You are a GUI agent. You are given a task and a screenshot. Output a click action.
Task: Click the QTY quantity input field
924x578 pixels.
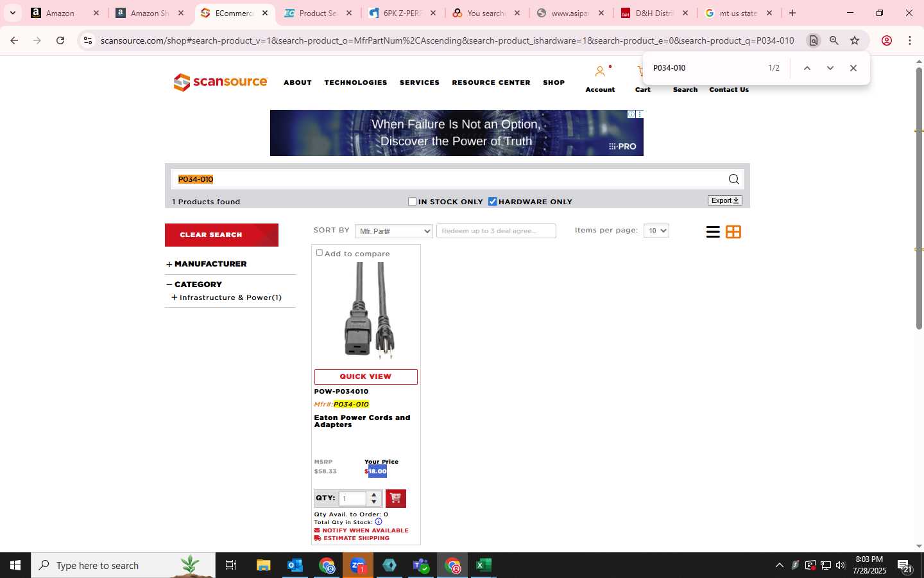353,498
